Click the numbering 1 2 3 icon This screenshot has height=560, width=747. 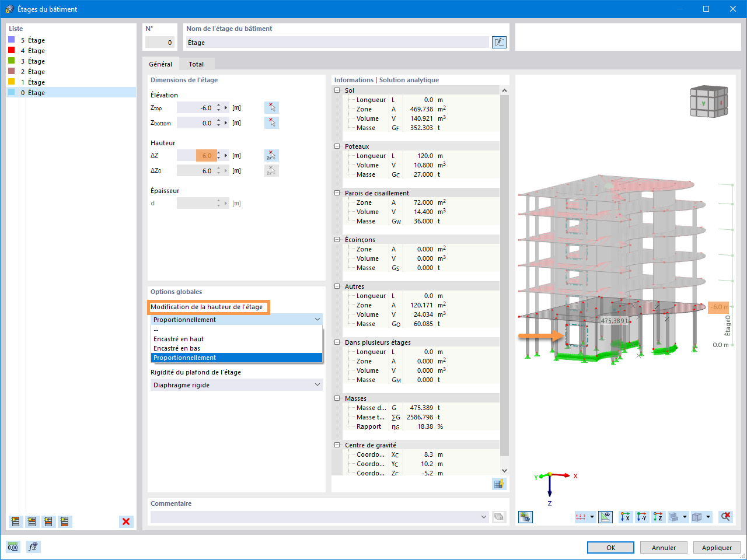(x=581, y=517)
